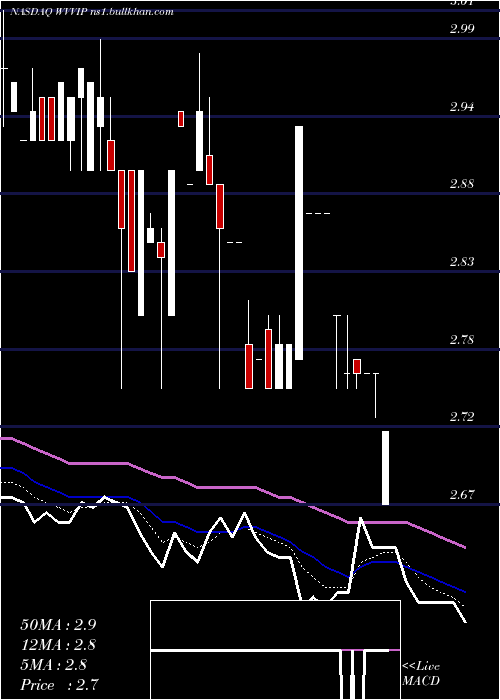Click the 12MA : 2.8 legend entry
500x700 pixels.
[58, 645]
